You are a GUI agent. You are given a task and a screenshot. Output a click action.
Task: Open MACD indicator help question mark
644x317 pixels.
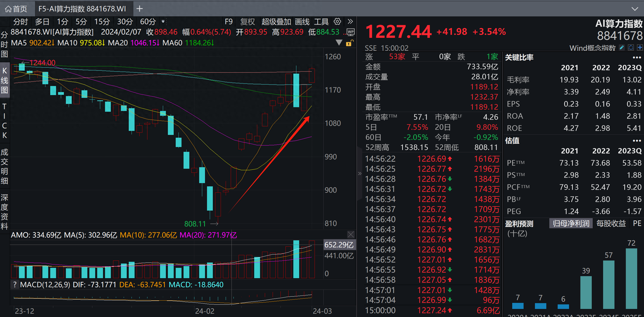coord(15,285)
